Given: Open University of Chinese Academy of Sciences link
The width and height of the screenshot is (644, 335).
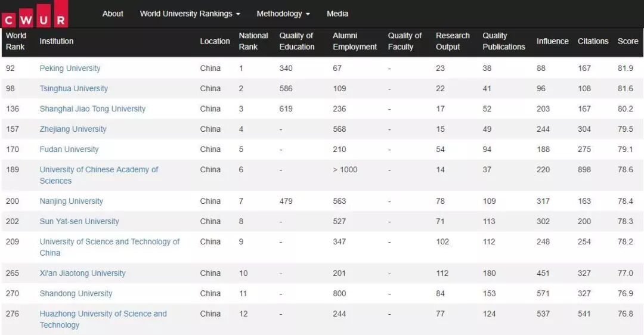Looking at the screenshot, I should tap(98, 175).
